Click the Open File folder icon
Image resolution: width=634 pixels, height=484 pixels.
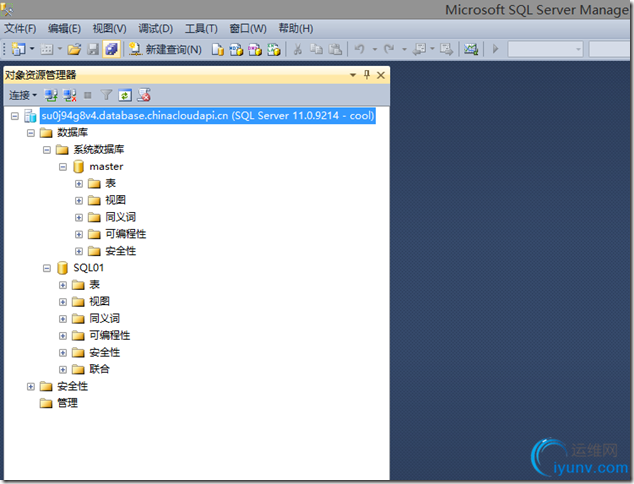click(74, 49)
